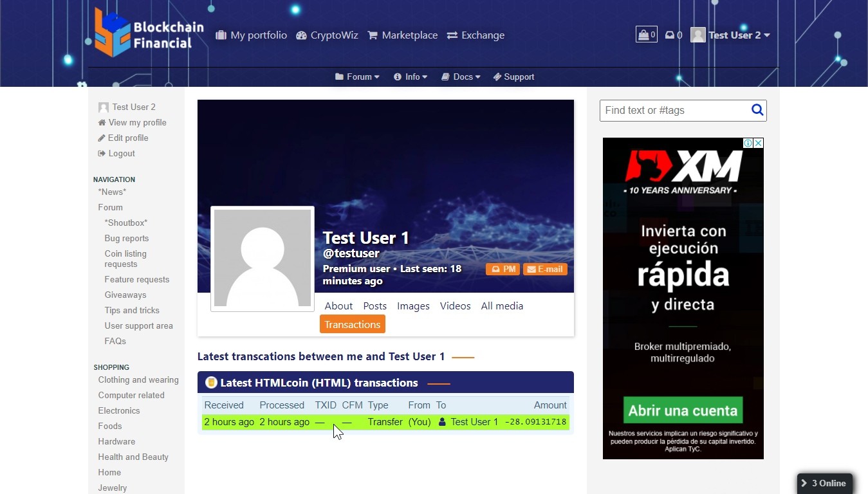Screen dimensions: 868x494
Task: Click Test User 1 recipient in transaction row
Action: pos(474,422)
